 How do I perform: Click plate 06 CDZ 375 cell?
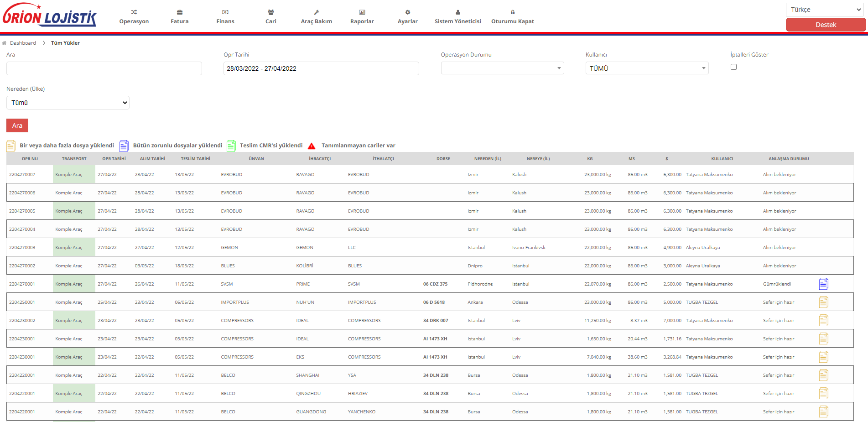(x=435, y=284)
